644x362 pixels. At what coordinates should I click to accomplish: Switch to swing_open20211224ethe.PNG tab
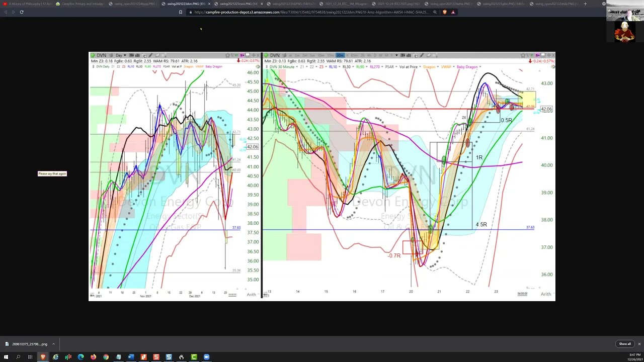(449, 4)
